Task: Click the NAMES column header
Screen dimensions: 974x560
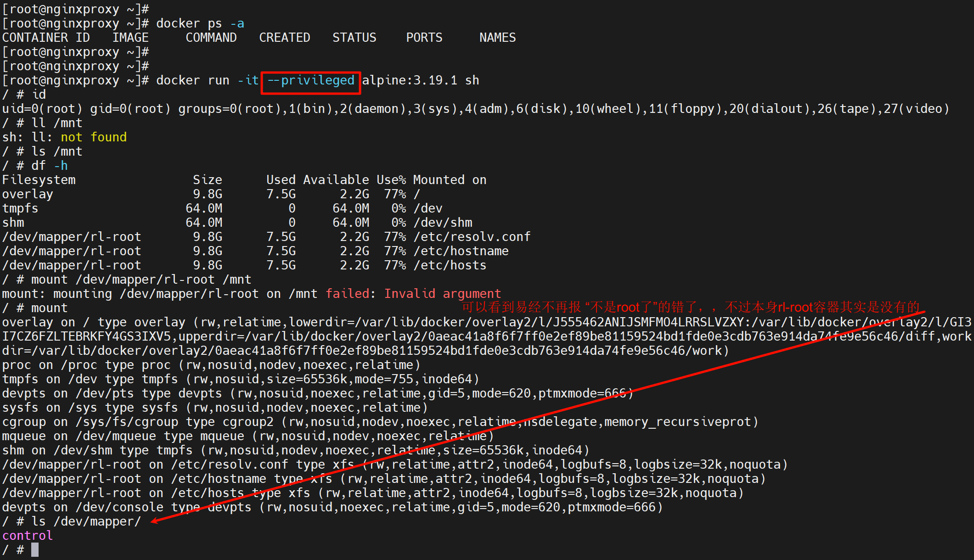Action: pyautogui.click(x=497, y=38)
